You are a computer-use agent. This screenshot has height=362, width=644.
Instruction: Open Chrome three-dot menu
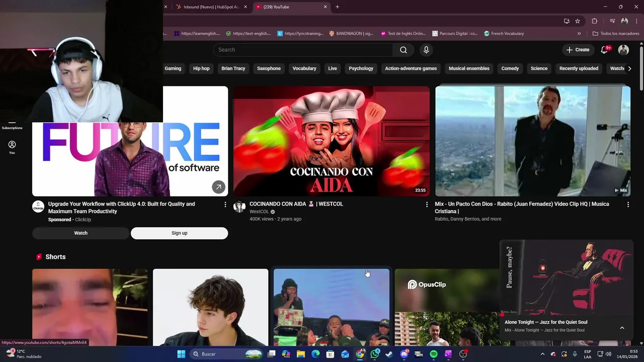click(x=636, y=21)
